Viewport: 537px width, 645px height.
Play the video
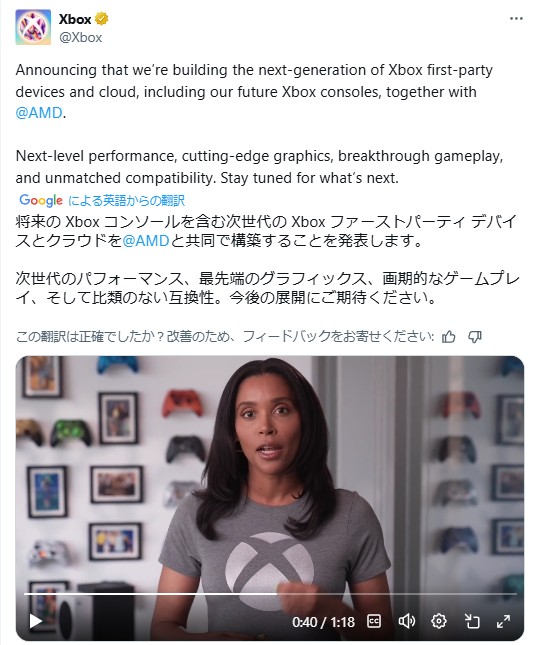(x=36, y=621)
